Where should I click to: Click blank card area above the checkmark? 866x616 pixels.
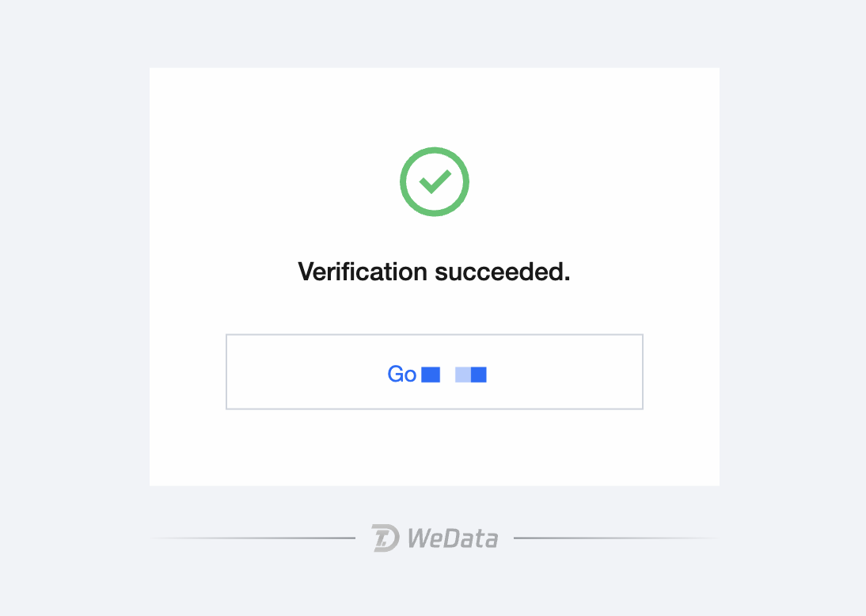coord(435,107)
